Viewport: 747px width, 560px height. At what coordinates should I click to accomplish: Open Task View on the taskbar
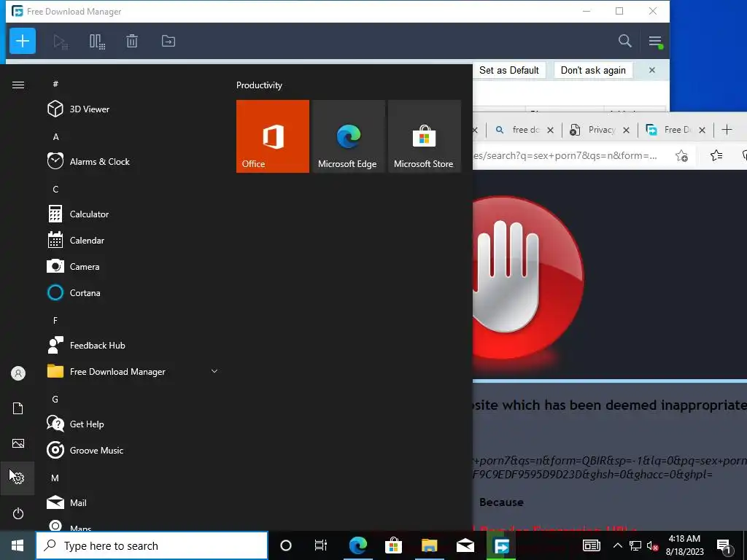pos(321,545)
